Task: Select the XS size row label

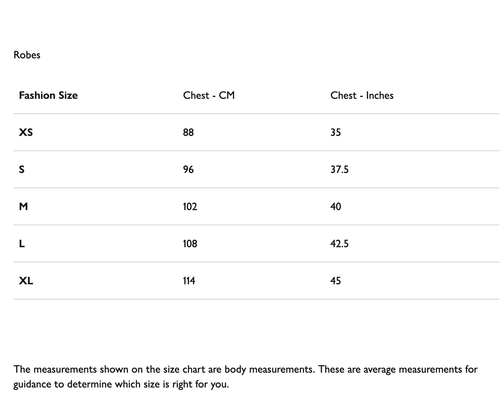Action: 26,132
